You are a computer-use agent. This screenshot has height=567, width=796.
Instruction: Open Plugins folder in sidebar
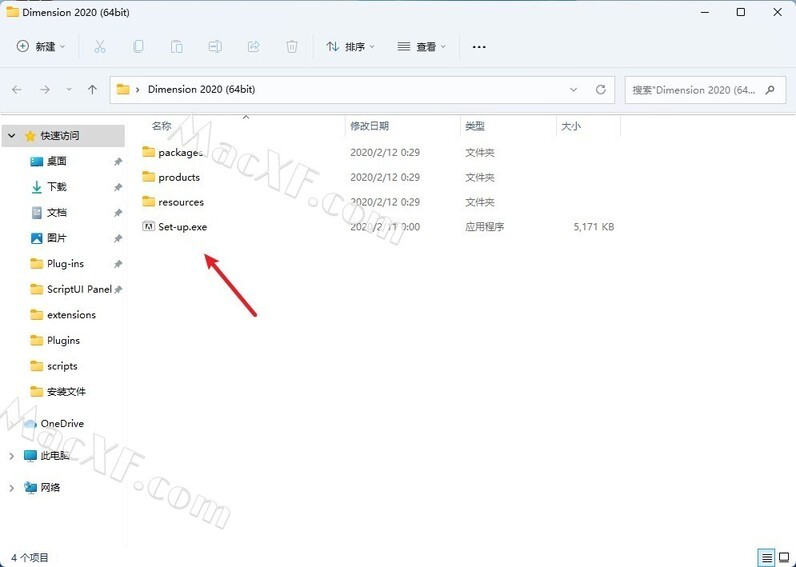coord(63,340)
